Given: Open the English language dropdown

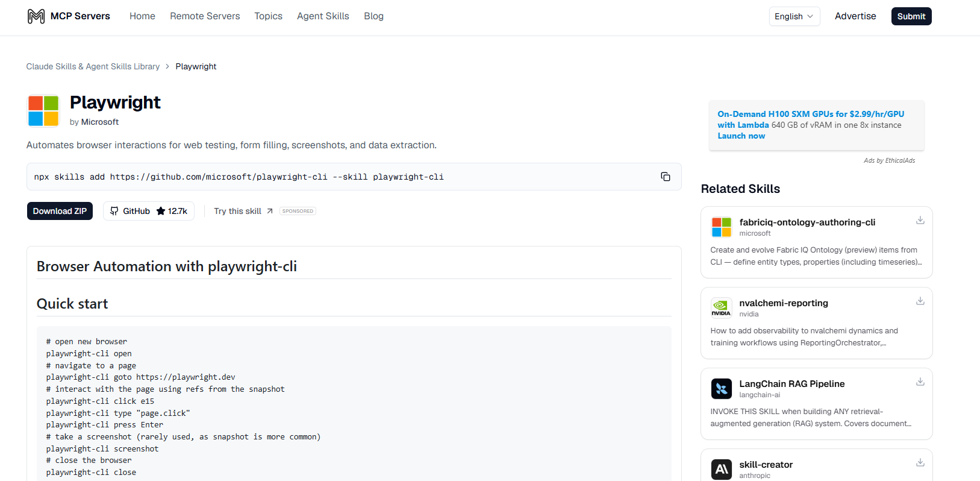Looking at the screenshot, I should click(794, 16).
